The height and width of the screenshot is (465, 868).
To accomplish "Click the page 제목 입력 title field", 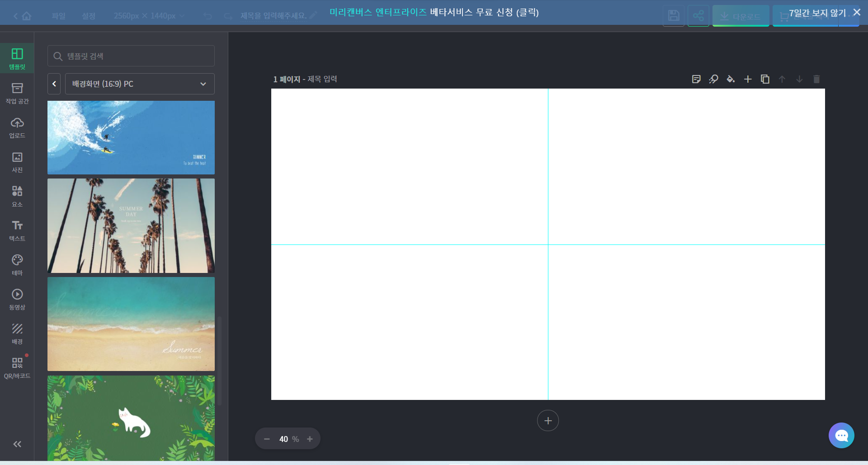I will click(x=322, y=79).
